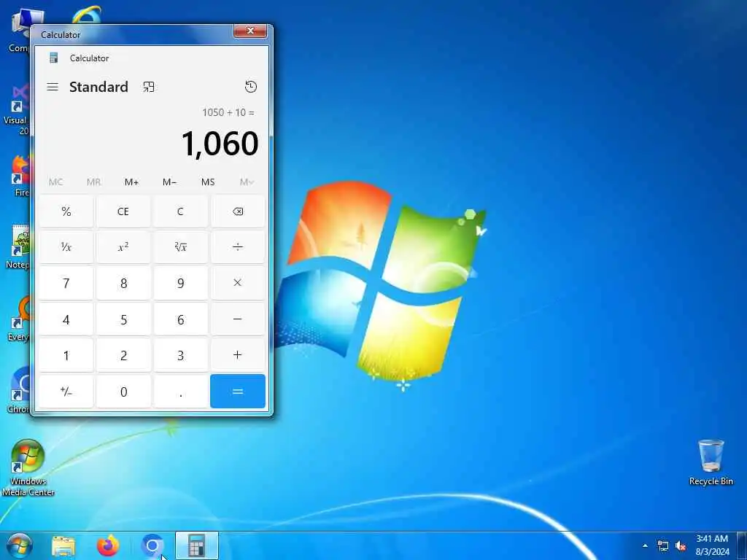Click the backspace delete key

238,211
